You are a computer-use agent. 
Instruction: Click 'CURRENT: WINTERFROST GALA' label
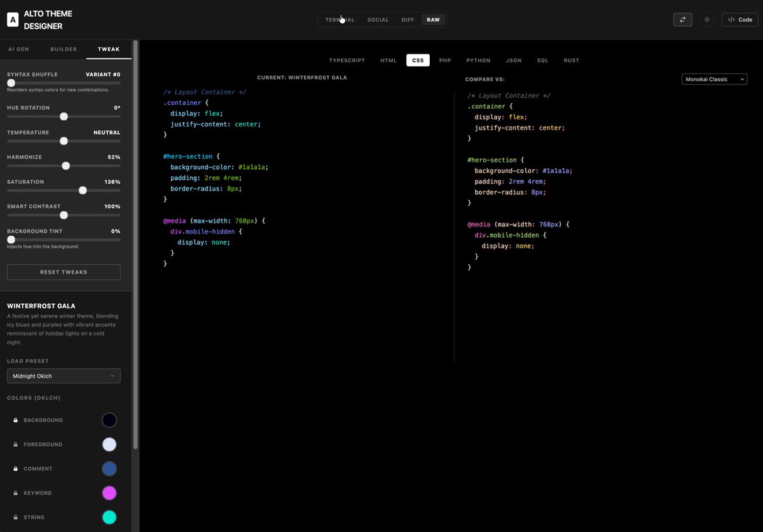[x=302, y=78]
